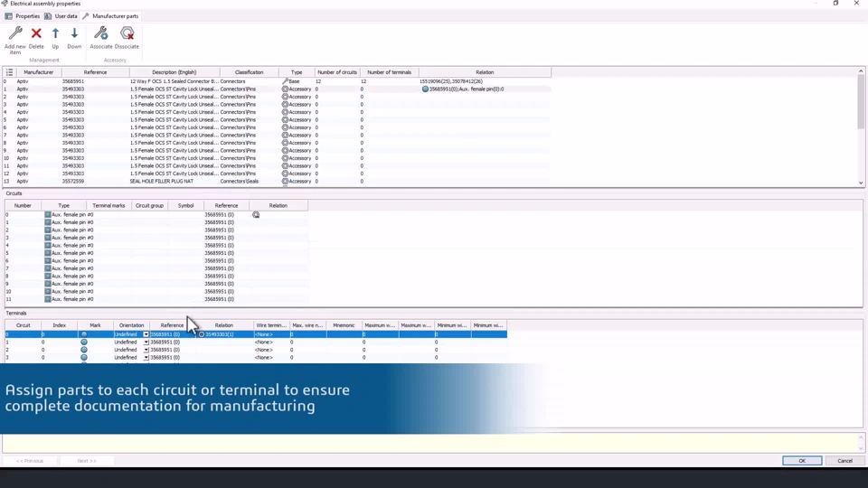Click relation text 15519096(25),35078412(26)

[x=450, y=81]
